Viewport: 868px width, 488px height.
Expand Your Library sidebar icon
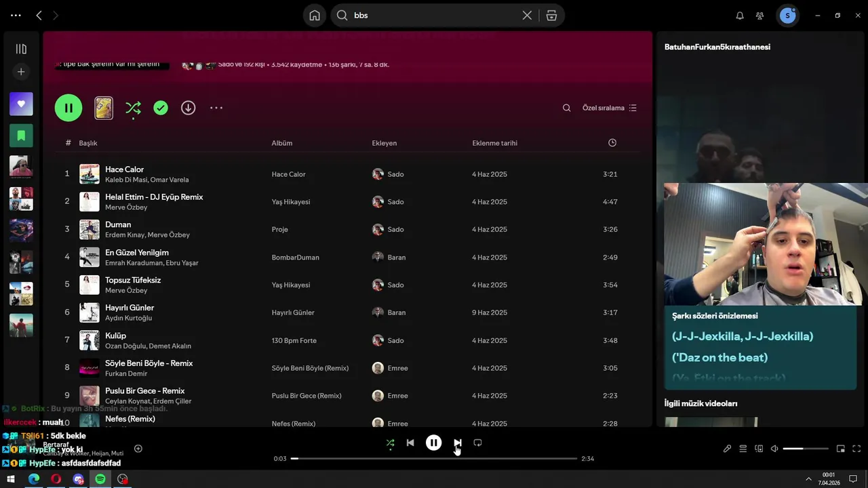tap(21, 49)
